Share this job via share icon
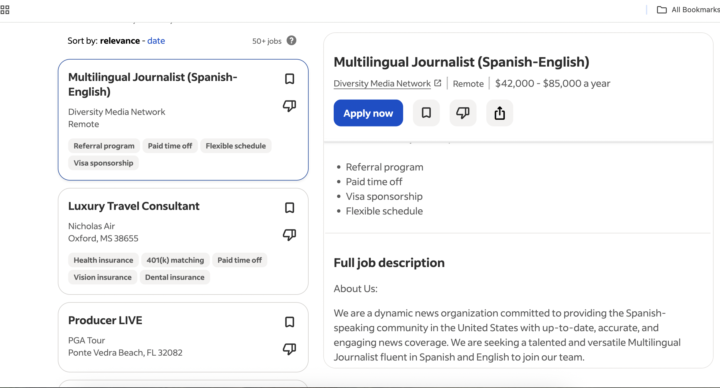The image size is (720, 388). coord(500,113)
